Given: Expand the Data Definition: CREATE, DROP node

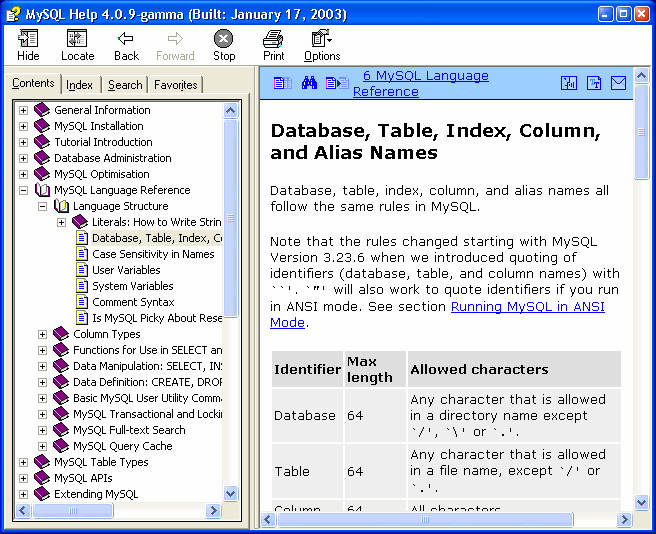Looking at the screenshot, I should [42, 383].
